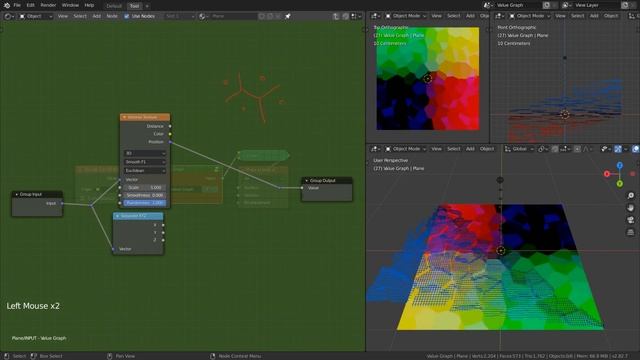640x360 pixels.
Task: Open Select menu in front orthographic viewport
Action: [578, 16]
